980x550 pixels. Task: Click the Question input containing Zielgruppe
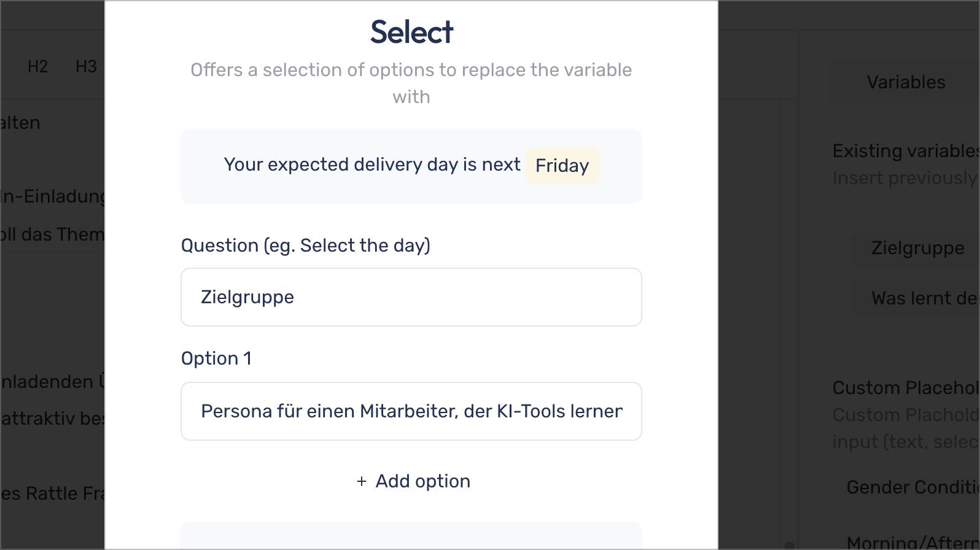[x=411, y=297]
